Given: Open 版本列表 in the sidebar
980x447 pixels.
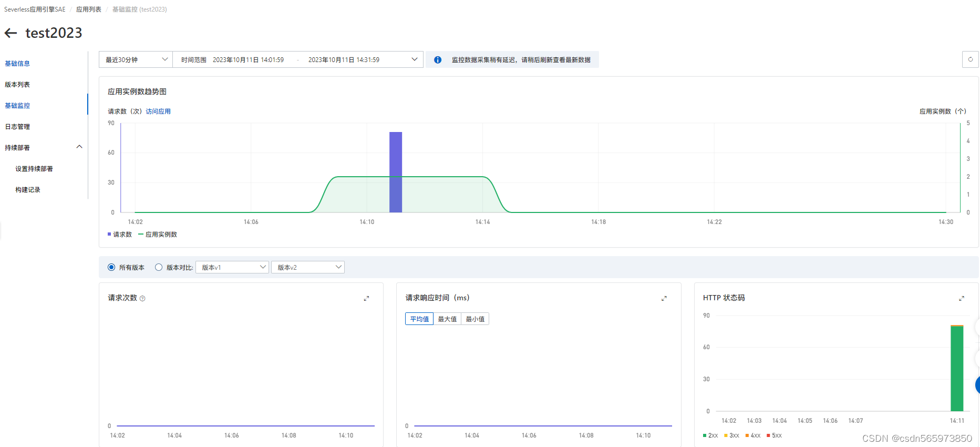Looking at the screenshot, I should point(17,85).
